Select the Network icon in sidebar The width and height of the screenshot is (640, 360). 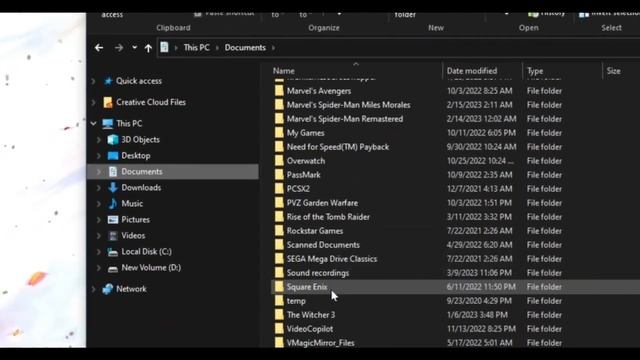pyautogui.click(x=108, y=289)
